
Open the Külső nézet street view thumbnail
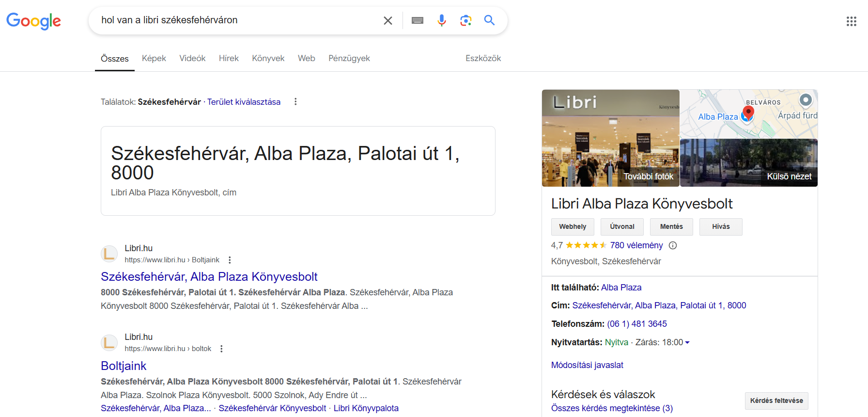coord(749,163)
